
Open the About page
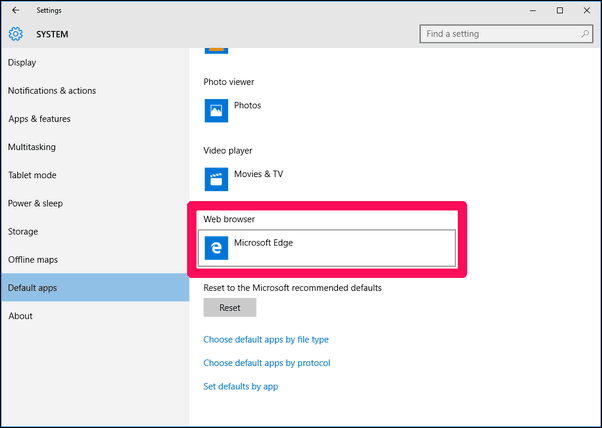(20, 316)
